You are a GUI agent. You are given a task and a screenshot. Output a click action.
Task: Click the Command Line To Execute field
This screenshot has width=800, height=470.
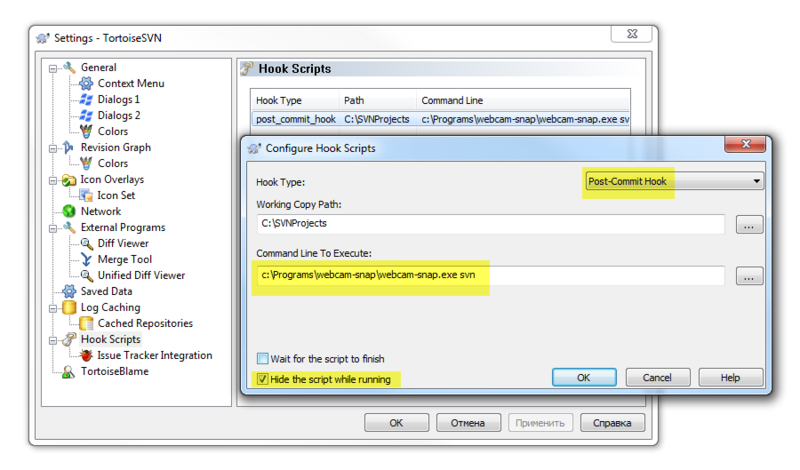click(x=491, y=276)
